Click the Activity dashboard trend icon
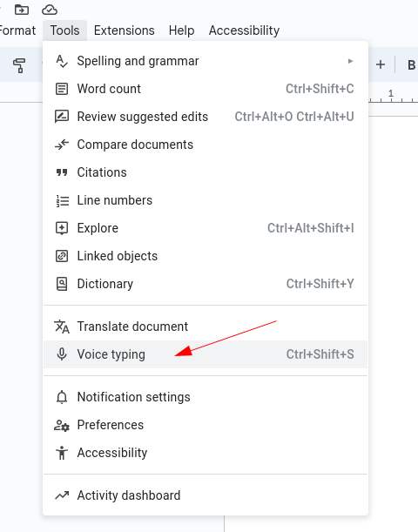The width and height of the screenshot is (418, 532). point(62,495)
